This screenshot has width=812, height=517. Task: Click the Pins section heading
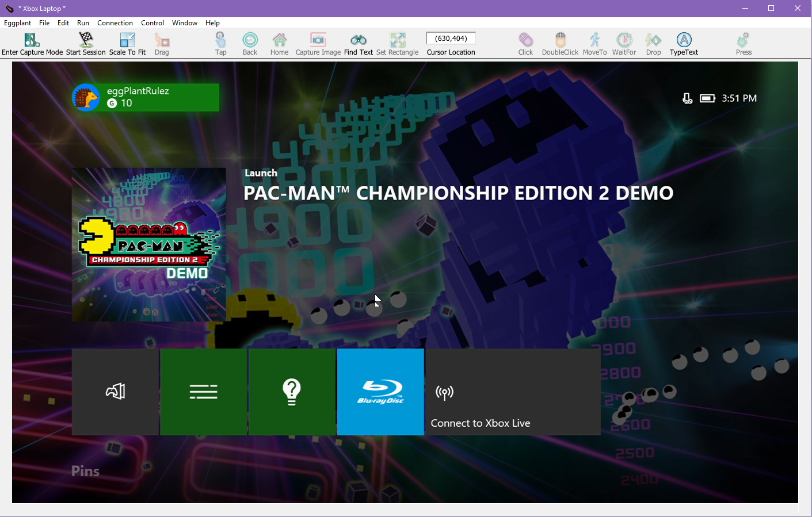(x=85, y=471)
